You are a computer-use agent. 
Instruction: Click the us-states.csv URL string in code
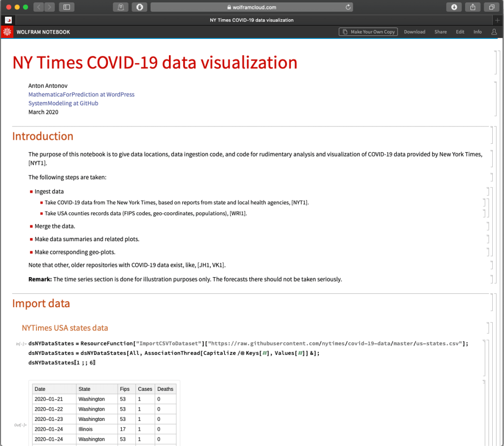[335, 343]
